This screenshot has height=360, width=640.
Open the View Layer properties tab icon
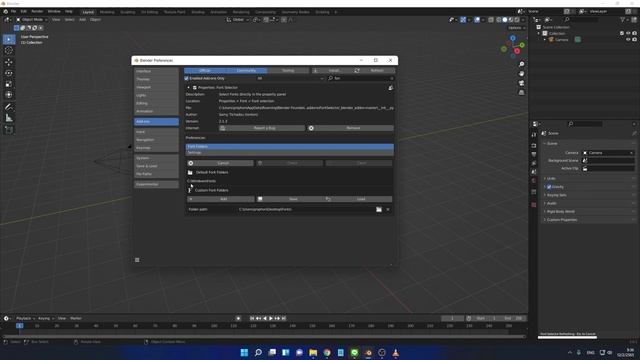(534, 163)
